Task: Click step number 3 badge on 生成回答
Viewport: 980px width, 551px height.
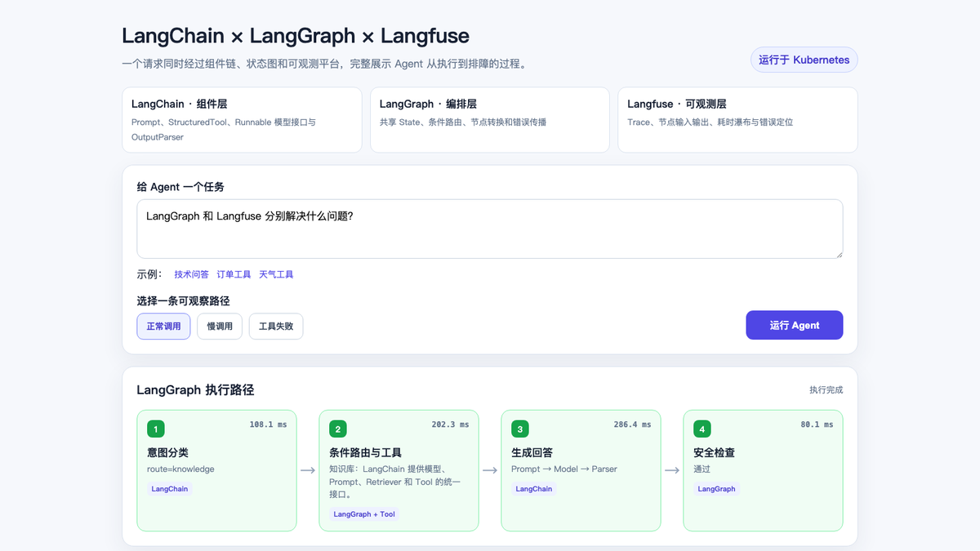Action: point(520,429)
